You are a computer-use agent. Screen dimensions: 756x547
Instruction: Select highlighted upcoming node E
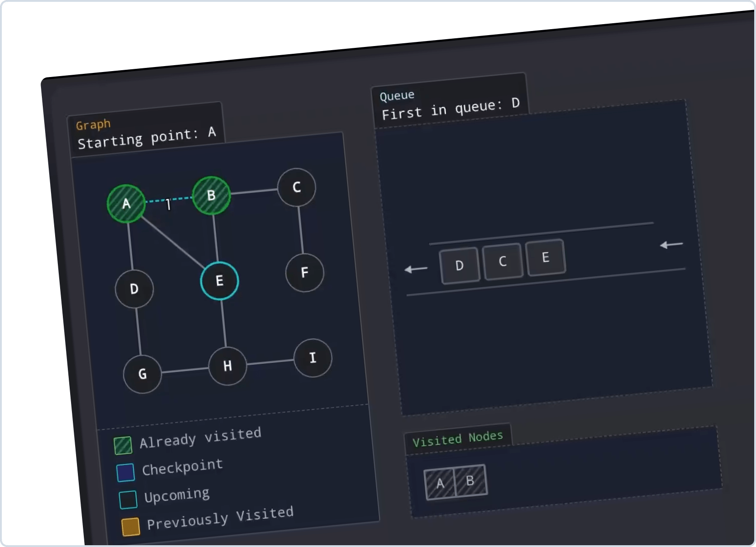220,281
